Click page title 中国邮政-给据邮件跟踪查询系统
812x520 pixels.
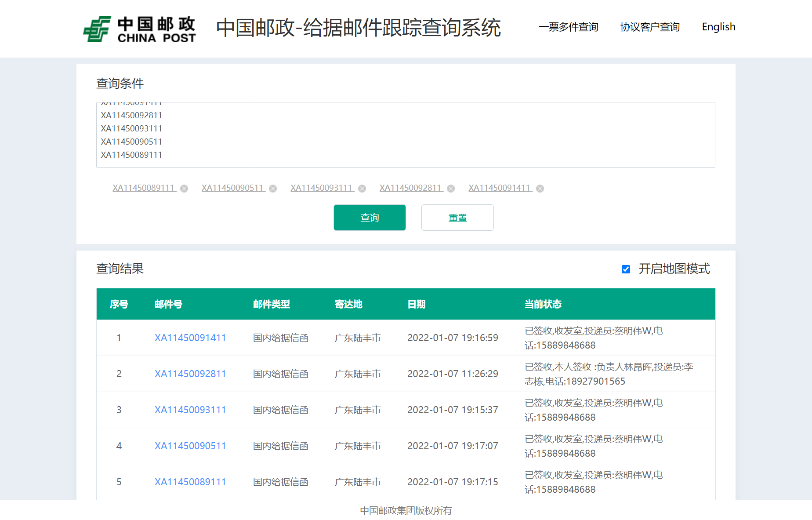pos(359,28)
